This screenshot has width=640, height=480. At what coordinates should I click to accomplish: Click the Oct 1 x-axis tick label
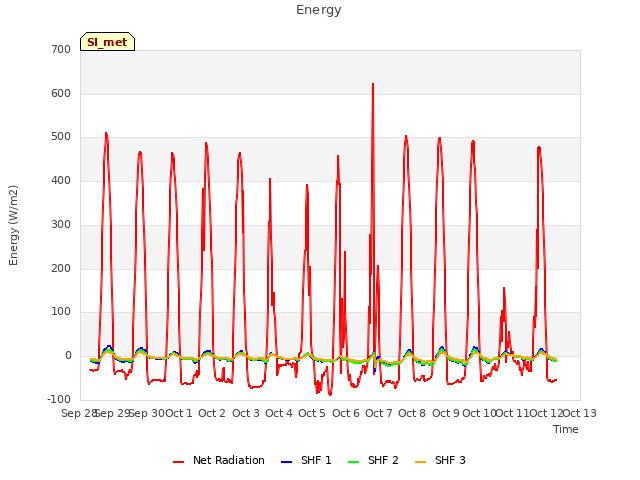click(179, 413)
